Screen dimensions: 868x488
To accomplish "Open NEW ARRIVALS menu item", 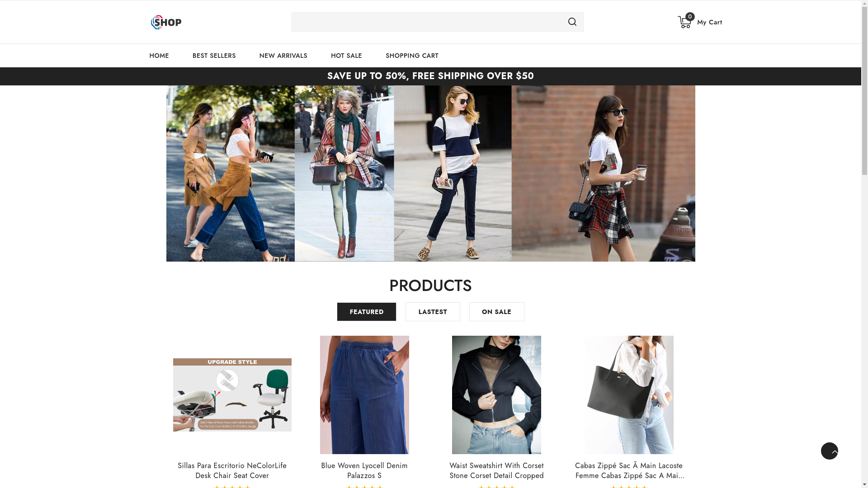I will tap(283, 56).
